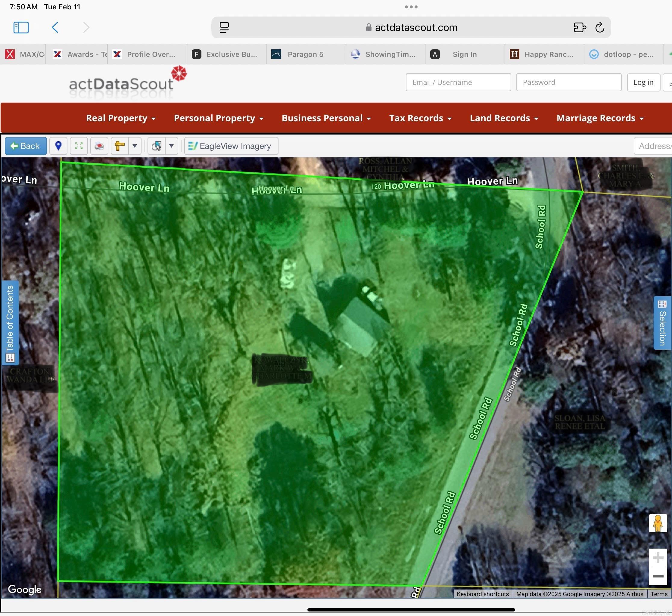Click the map zoom in plus
The height and width of the screenshot is (616, 672).
[657, 558]
